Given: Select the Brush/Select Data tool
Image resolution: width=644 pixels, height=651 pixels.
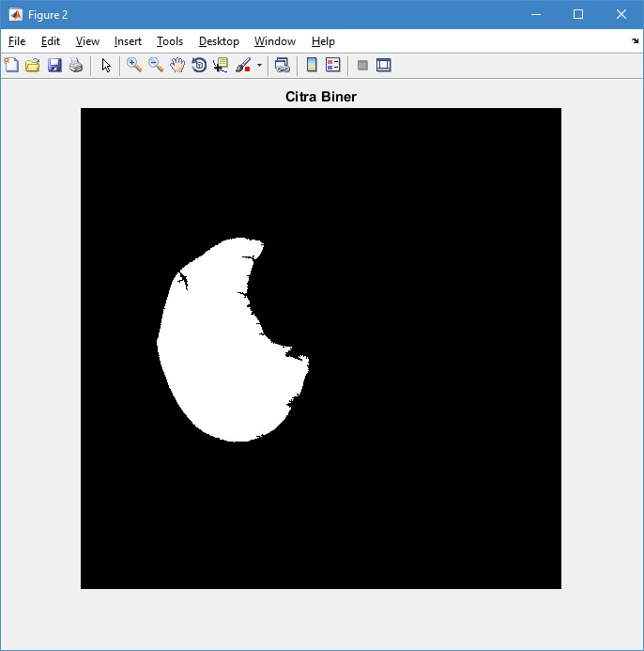Looking at the screenshot, I should (243, 65).
